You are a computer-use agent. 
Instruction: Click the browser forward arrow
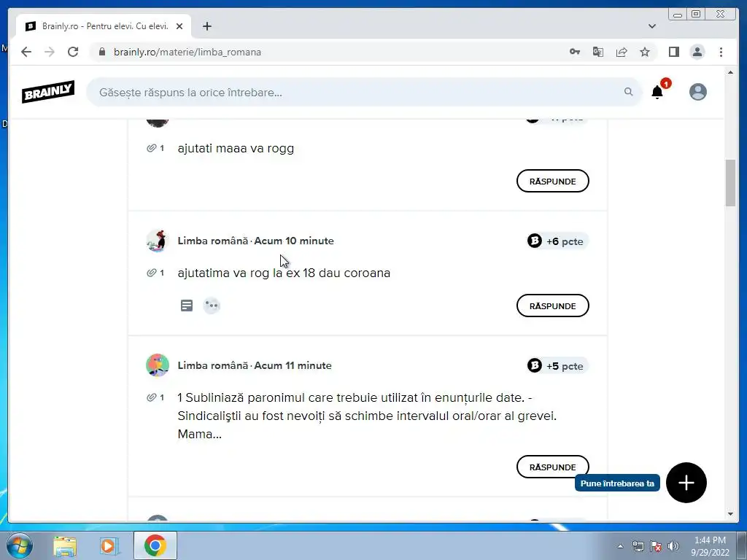click(50, 52)
